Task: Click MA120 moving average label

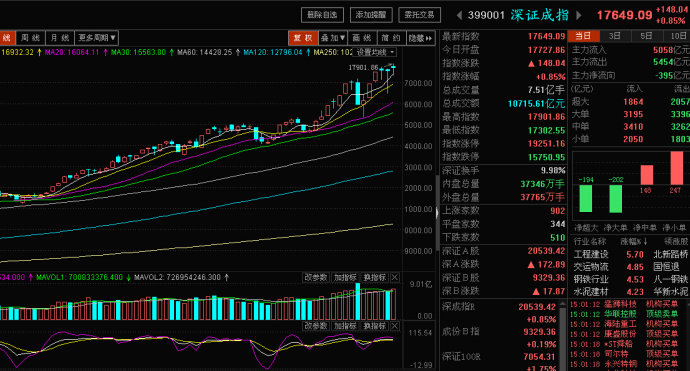Action: click(273, 52)
